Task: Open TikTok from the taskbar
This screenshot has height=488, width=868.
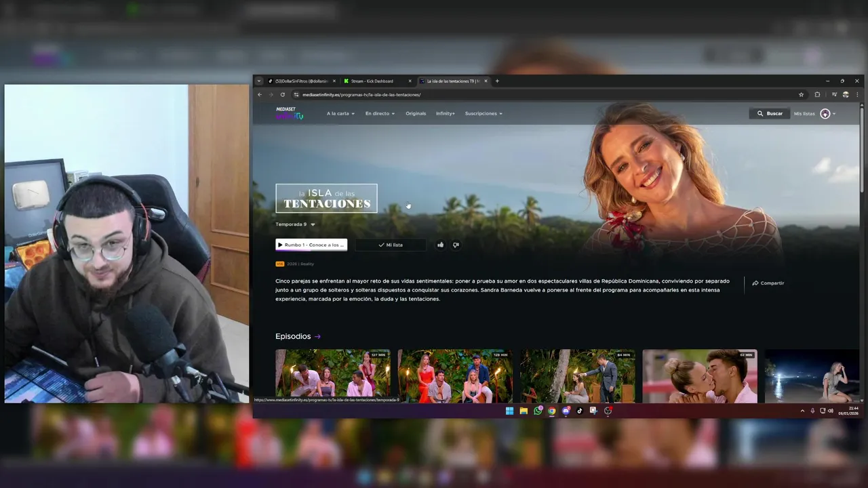Action: pyautogui.click(x=580, y=411)
